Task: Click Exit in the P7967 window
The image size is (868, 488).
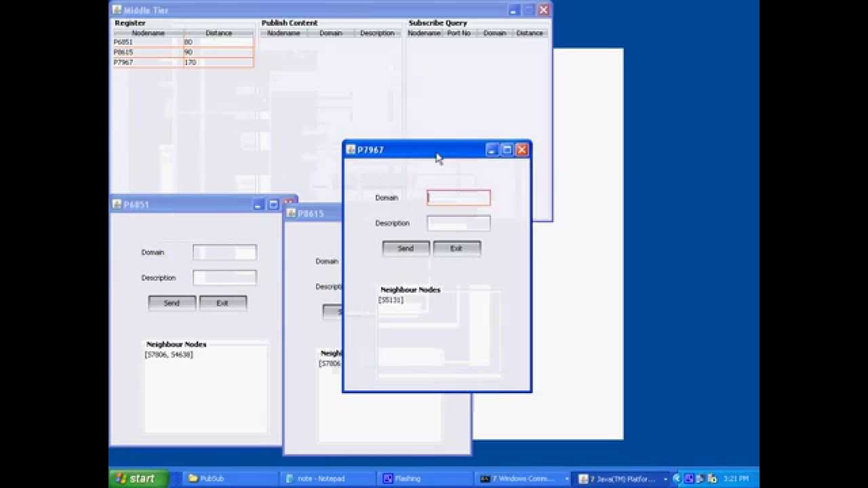Action: 456,248
